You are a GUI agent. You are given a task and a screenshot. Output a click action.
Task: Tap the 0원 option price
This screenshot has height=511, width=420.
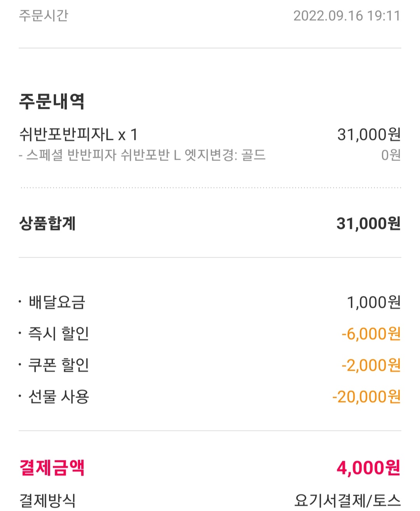[x=391, y=155]
